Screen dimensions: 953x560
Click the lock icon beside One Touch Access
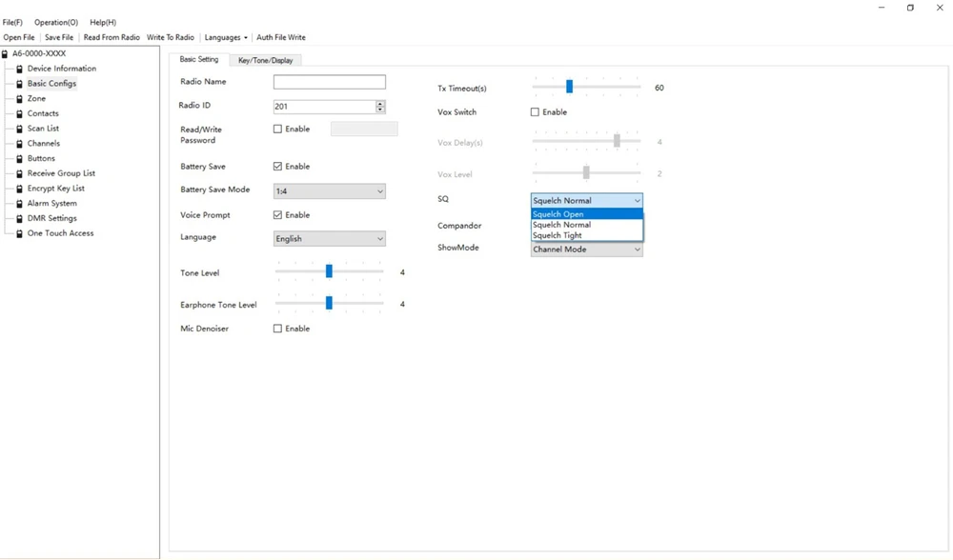(19, 233)
